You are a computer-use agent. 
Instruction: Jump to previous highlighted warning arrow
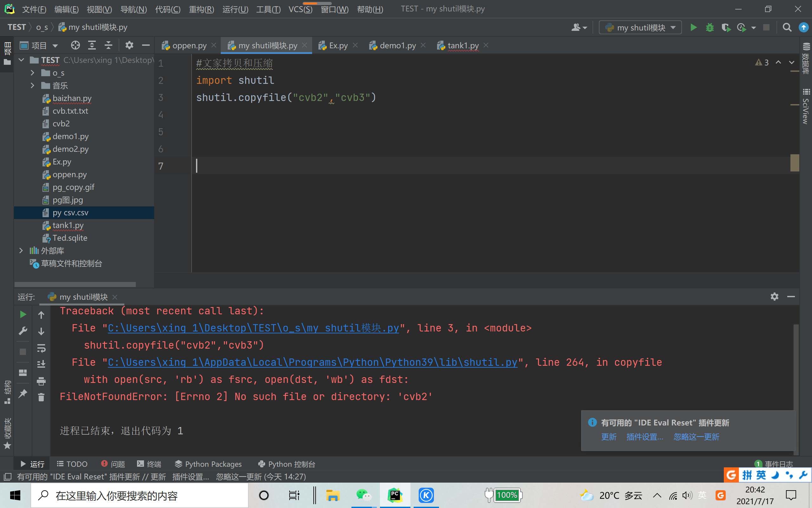click(x=778, y=63)
